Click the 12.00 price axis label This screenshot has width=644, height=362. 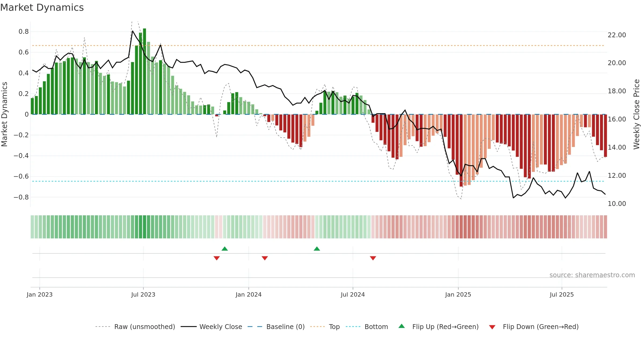(617, 176)
